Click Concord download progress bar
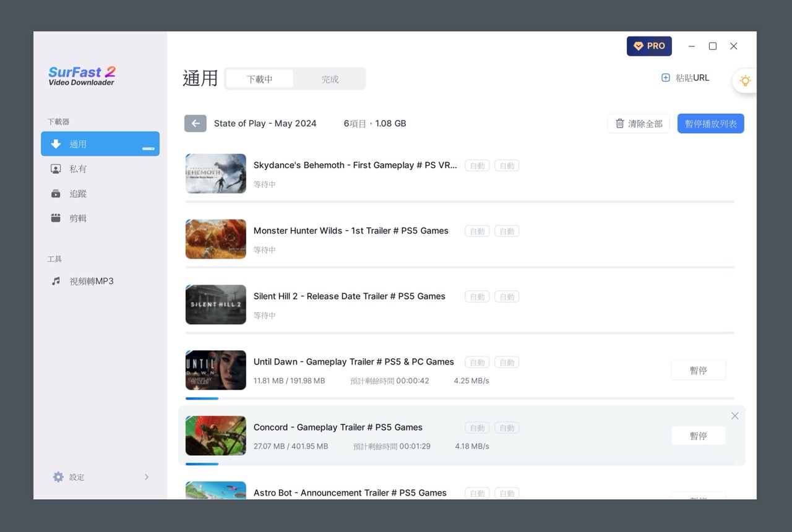Image resolution: width=792 pixels, height=532 pixels. pos(460,464)
